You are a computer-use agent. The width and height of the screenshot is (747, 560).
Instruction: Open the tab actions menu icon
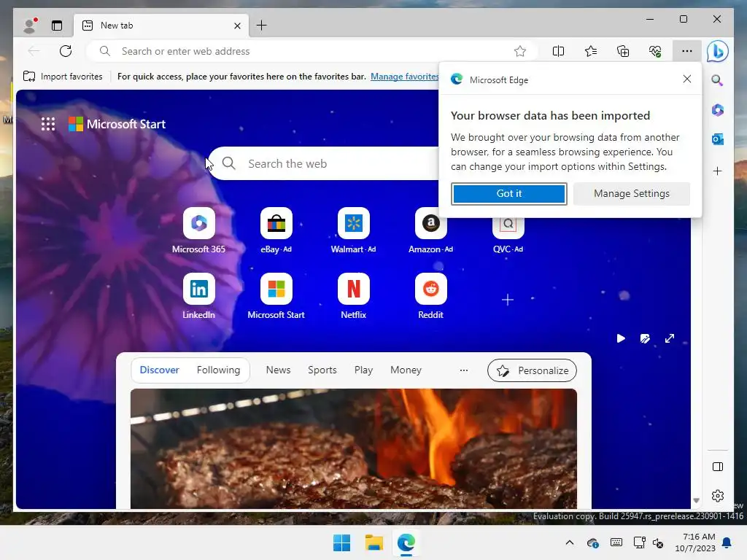[x=57, y=26]
